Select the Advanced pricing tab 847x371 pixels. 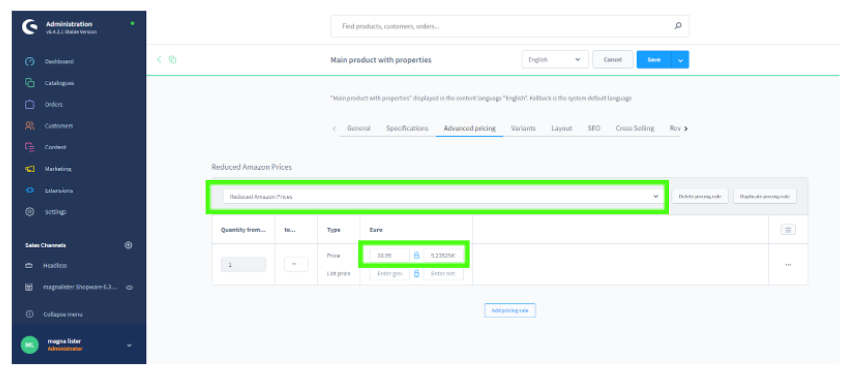(x=469, y=129)
